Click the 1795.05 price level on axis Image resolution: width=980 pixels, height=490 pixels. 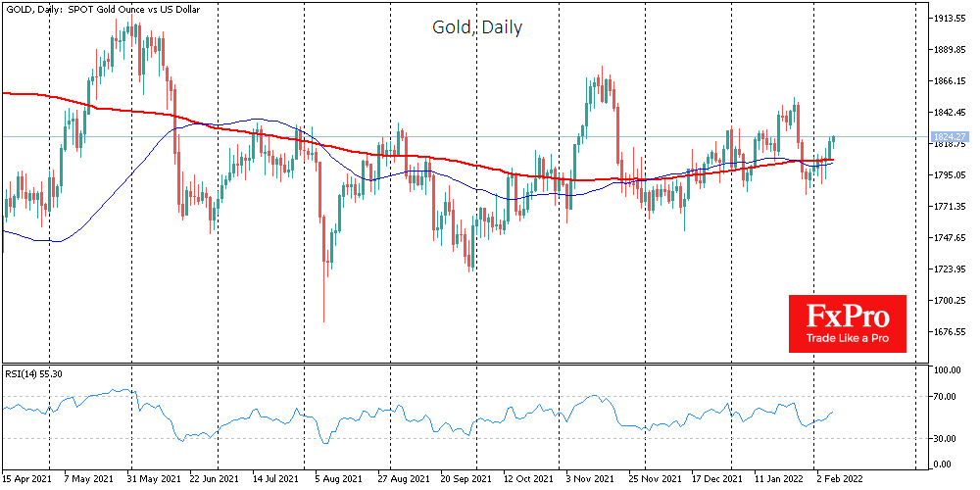[946, 175]
